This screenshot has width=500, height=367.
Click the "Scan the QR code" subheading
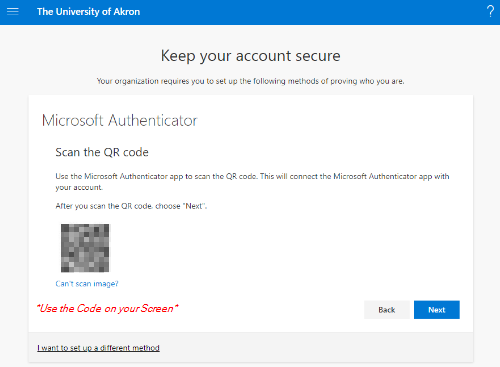[x=102, y=152]
